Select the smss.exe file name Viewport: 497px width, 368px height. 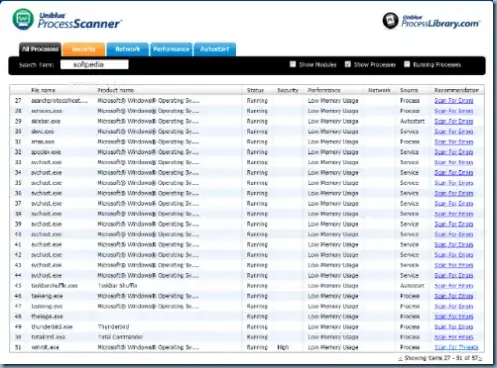(x=43, y=142)
